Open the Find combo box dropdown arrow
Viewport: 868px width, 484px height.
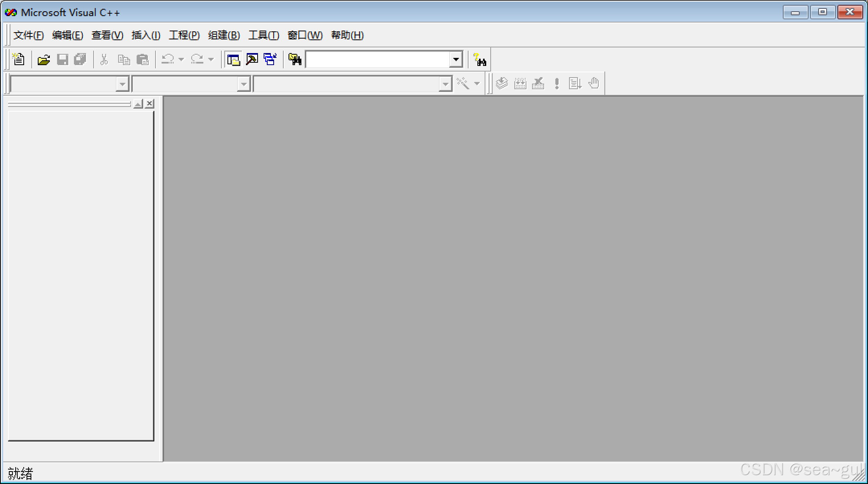(x=456, y=59)
